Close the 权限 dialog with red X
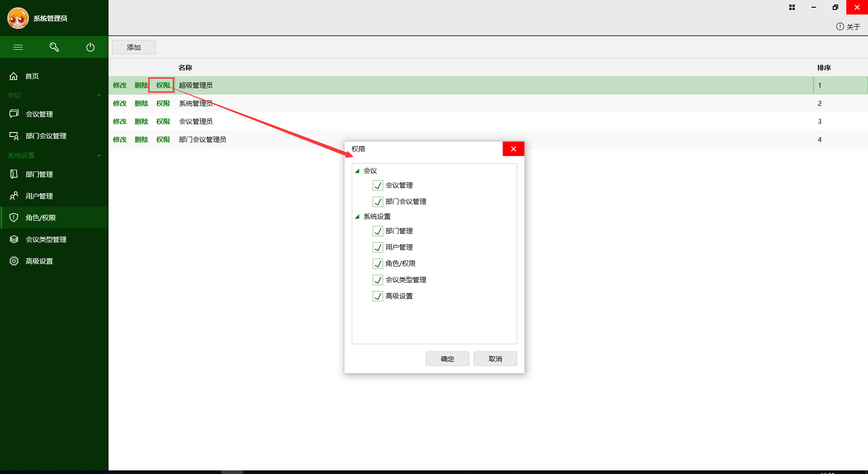The width and height of the screenshot is (868, 474). coord(513,149)
